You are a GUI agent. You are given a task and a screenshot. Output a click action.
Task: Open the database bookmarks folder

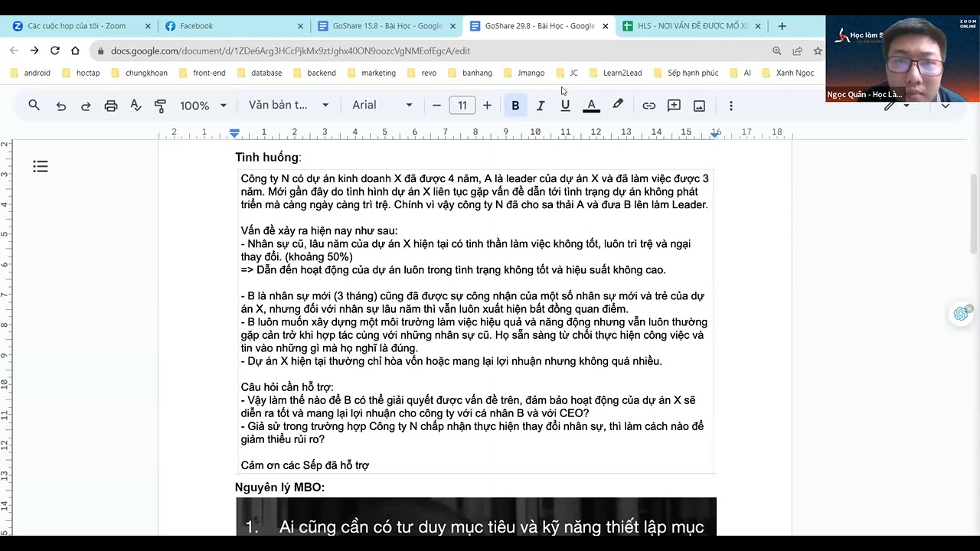[260, 73]
